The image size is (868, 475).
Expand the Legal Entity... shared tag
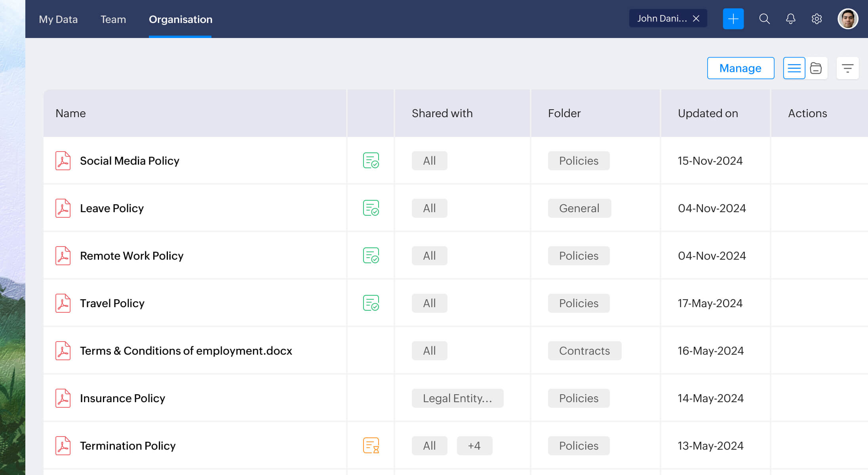tap(457, 398)
